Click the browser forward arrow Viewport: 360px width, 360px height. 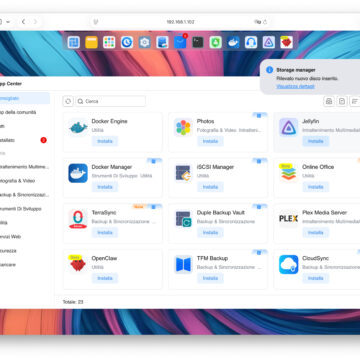(35, 22)
